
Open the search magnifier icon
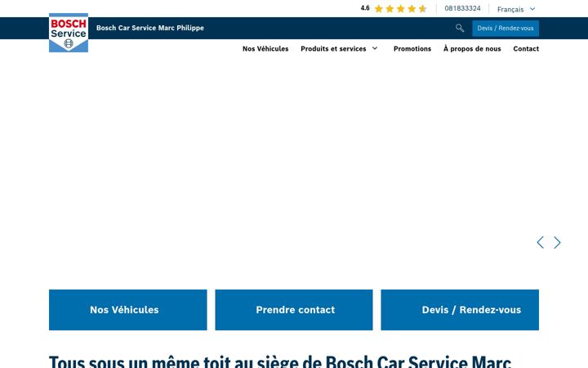click(x=460, y=28)
